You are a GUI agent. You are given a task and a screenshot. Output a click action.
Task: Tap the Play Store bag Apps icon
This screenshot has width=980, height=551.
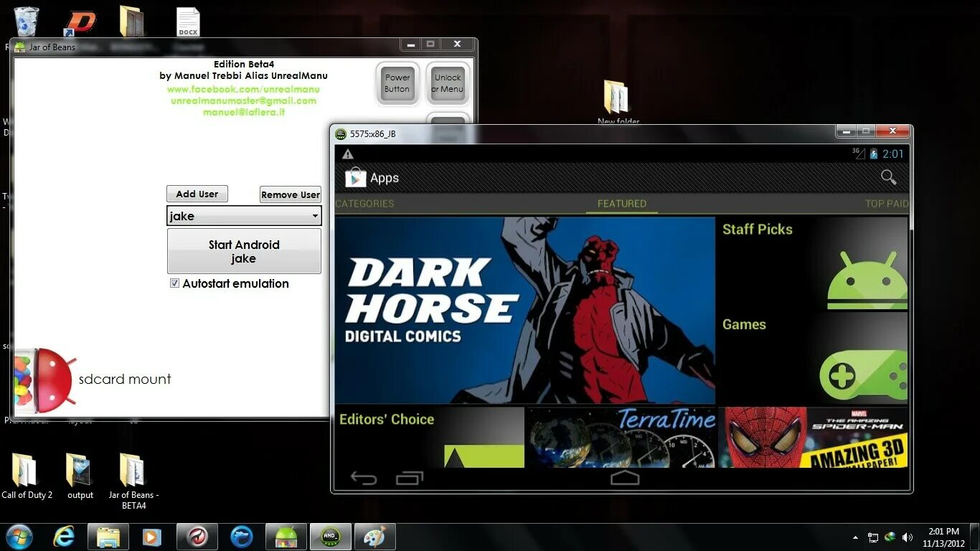[355, 177]
